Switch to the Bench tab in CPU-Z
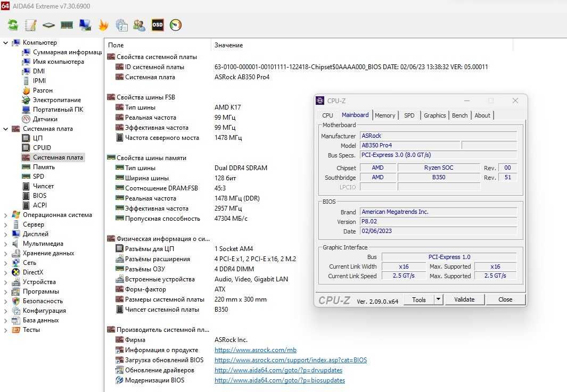567x392 pixels. (459, 115)
